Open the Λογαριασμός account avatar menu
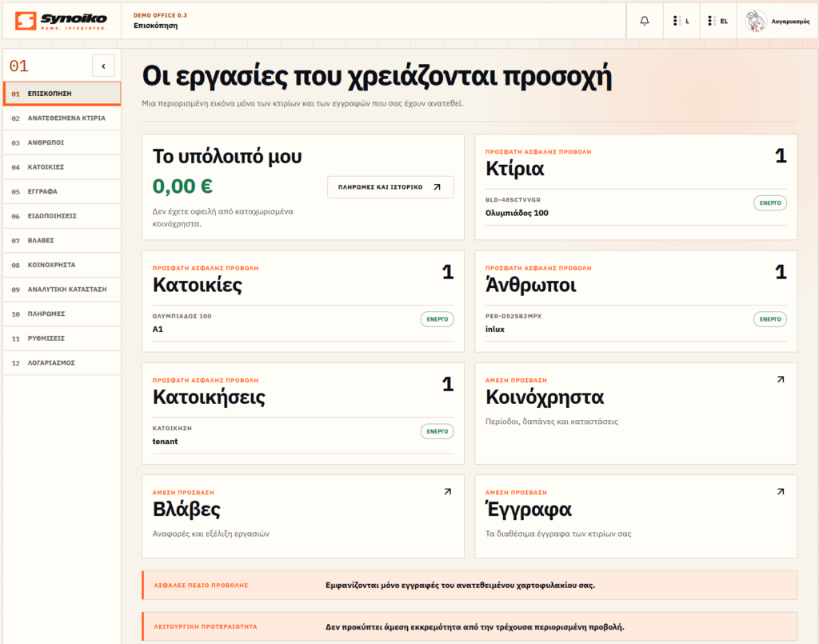The image size is (819, 644). pos(777,21)
